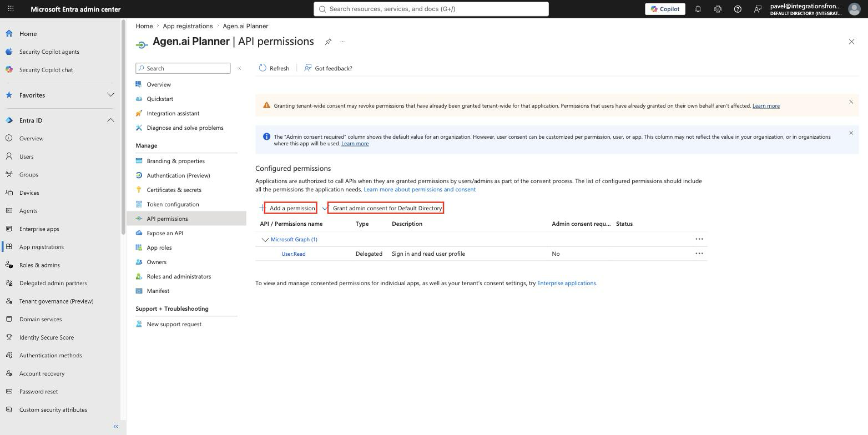Open Account recovery
The image size is (868, 435).
[42, 373]
